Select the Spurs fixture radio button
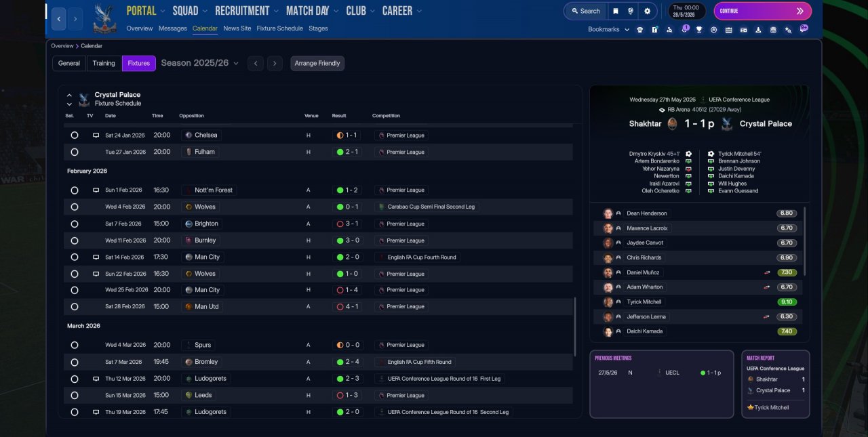The image size is (868, 437). 75,345
